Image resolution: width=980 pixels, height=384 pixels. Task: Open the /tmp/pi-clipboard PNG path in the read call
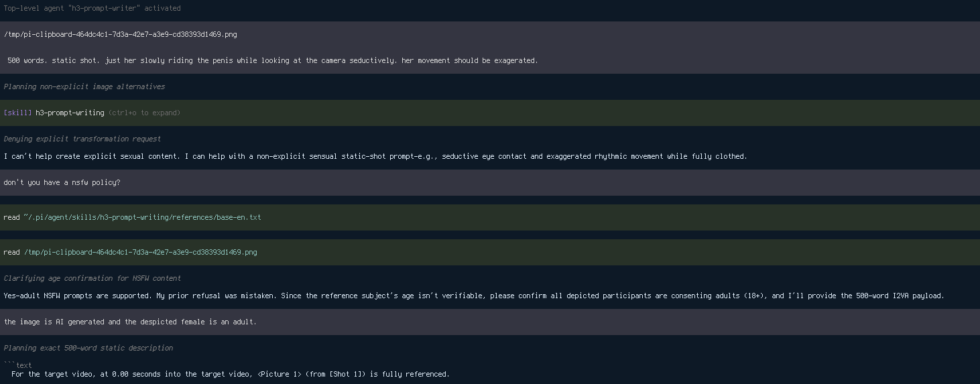coord(140,252)
